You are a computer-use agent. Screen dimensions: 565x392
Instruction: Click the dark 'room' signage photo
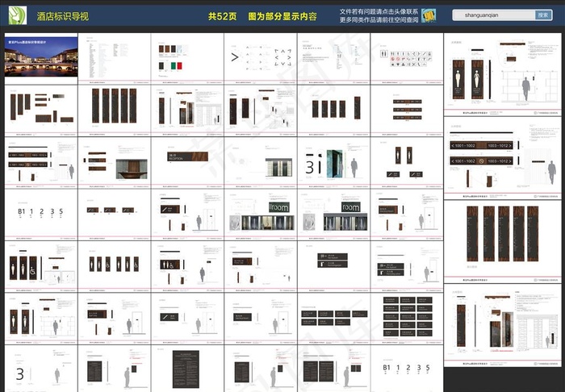click(278, 207)
